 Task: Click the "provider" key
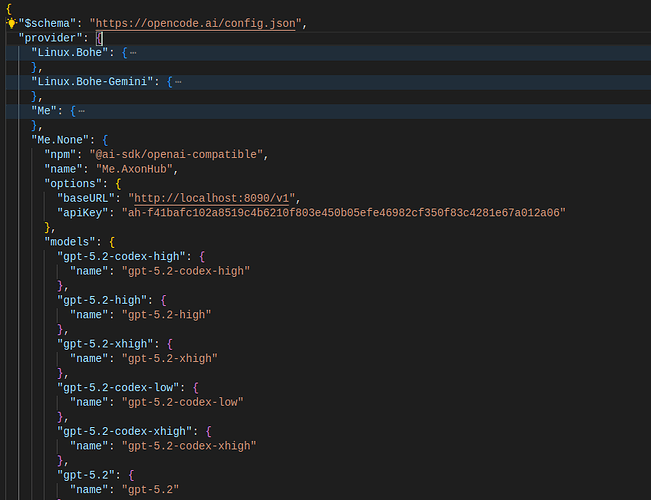click(x=50, y=38)
